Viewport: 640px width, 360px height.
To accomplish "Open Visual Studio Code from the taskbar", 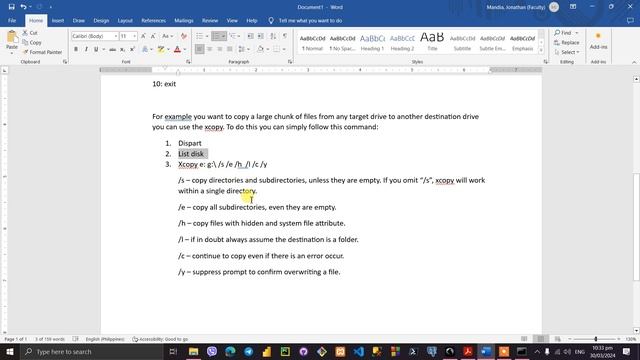I will coord(358,351).
